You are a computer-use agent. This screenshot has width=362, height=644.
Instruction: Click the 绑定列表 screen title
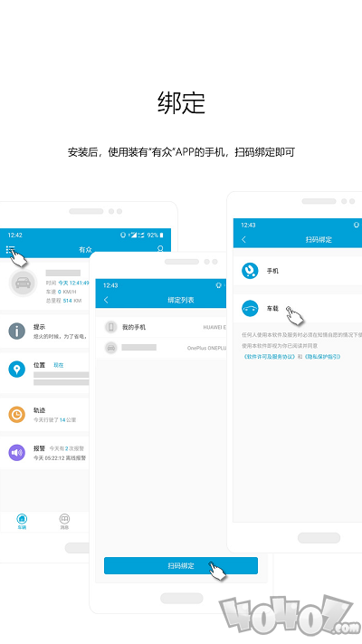tap(181, 300)
